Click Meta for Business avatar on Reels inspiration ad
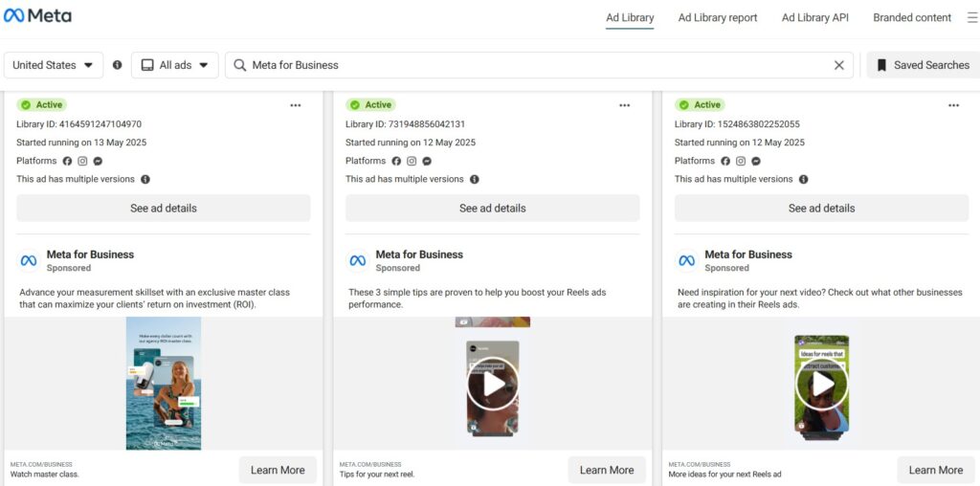The height and width of the screenshot is (486, 980). click(687, 260)
